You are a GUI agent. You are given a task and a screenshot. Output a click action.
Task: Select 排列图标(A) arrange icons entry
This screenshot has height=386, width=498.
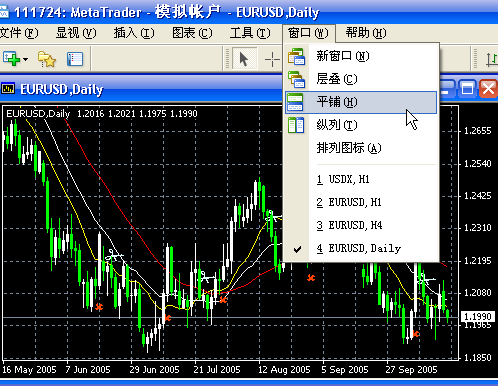point(361,148)
